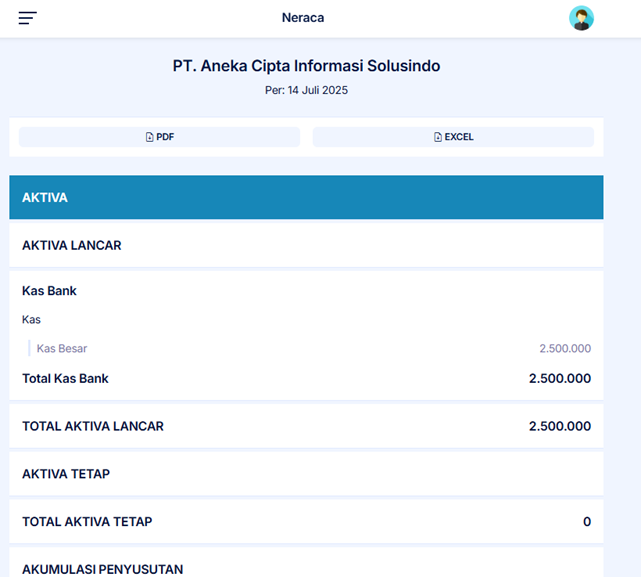Open the hamburger navigation menu

pyautogui.click(x=27, y=18)
